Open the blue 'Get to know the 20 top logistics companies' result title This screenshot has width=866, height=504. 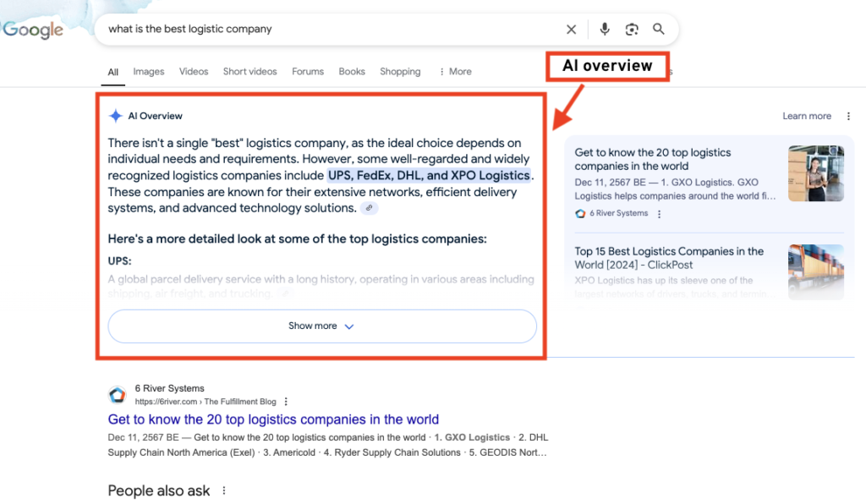[273, 419]
